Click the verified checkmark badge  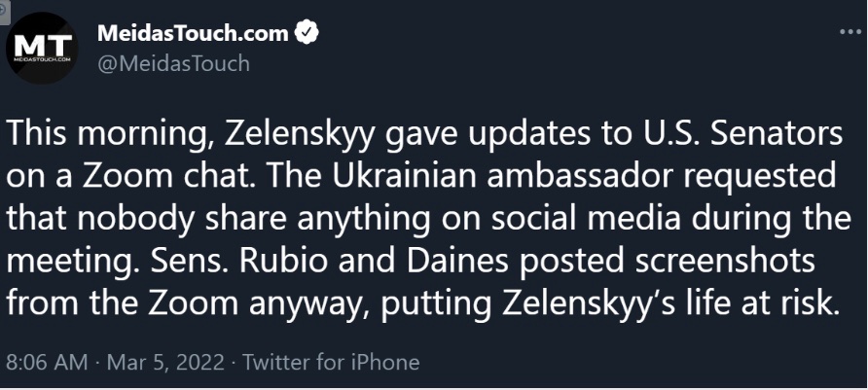[307, 34]
